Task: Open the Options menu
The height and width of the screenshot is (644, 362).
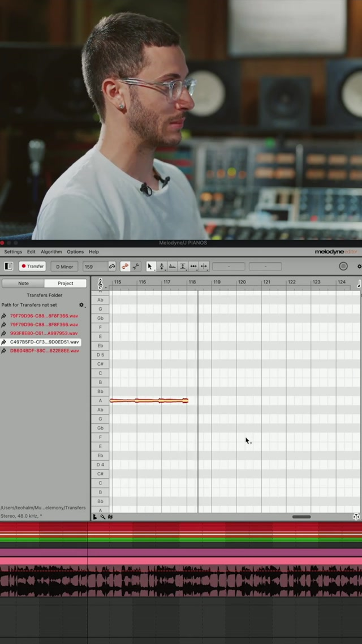Action: click(x=75, y=252)
